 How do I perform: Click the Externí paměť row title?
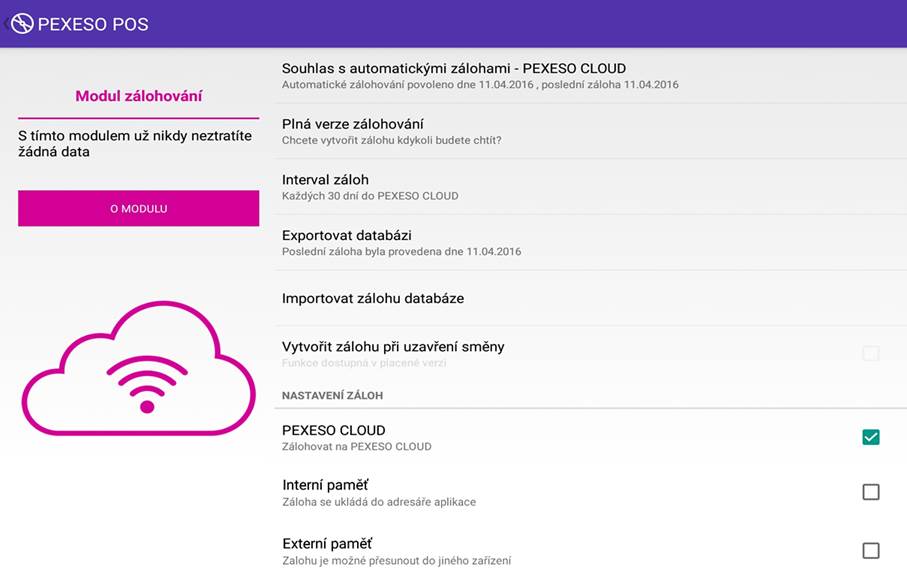pyautogui.click(x=327, y=543)
